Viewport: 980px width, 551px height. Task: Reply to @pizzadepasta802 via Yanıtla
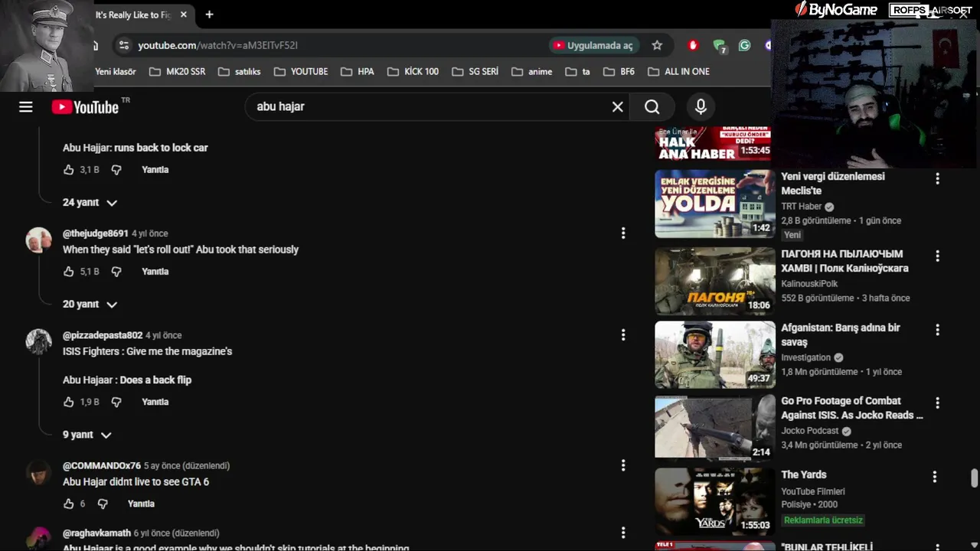[155, 402]
